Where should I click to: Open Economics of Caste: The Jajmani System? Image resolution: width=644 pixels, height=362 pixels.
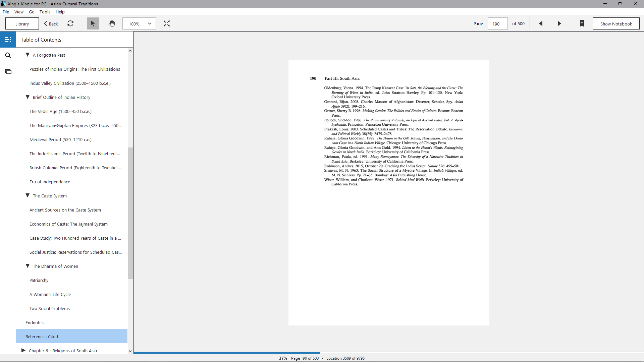click(68, 224)
